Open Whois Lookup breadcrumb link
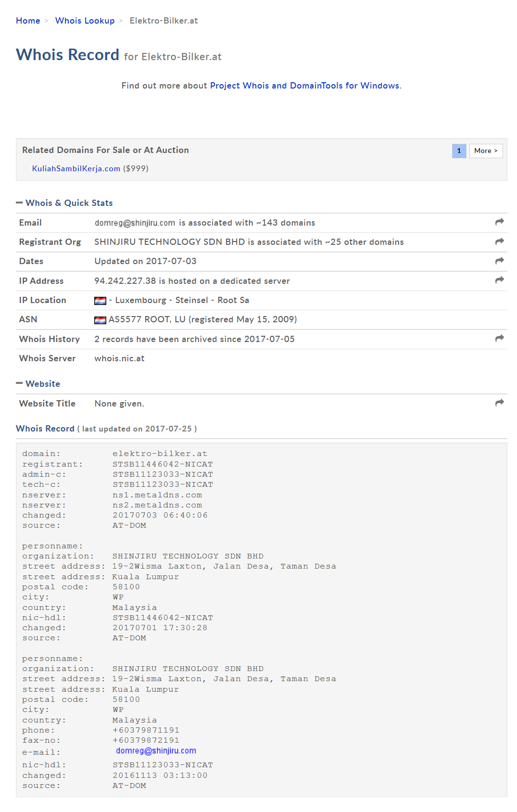 [x=85, y=21]
